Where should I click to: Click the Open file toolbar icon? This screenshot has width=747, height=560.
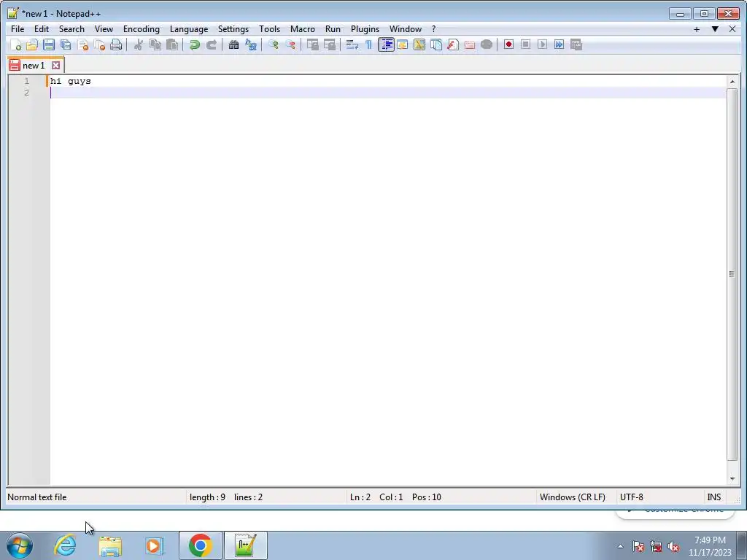pos(32,44)
